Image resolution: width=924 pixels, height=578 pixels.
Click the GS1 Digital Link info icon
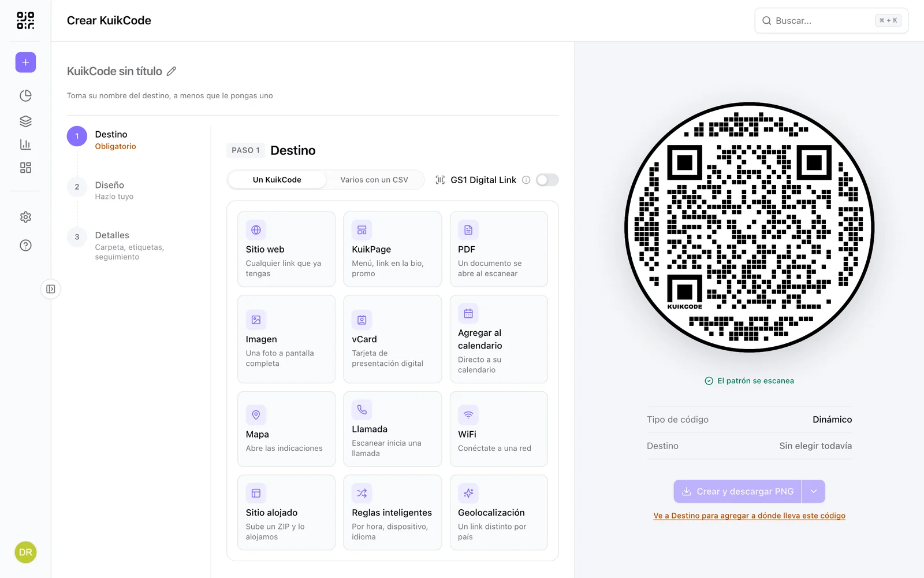click(x=526, y=180)
